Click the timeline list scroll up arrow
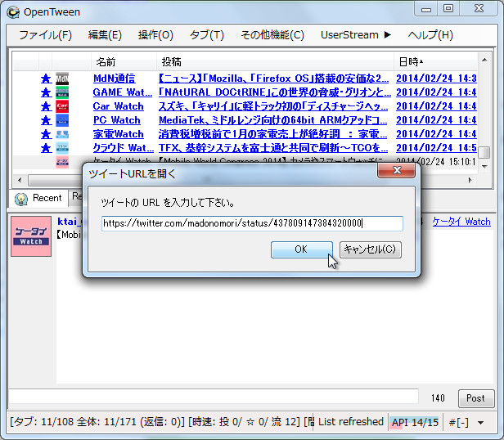The image size is (504, 440). [x=484, y=60]
